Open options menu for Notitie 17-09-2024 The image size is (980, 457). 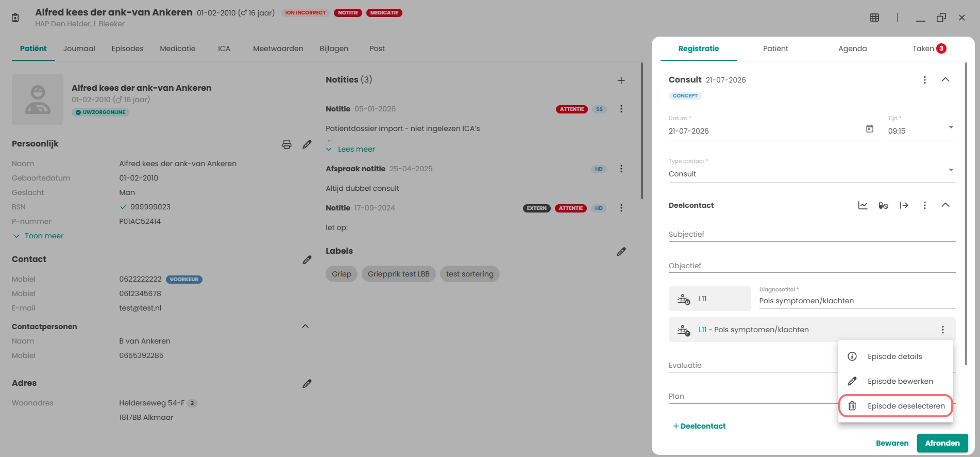point(621,208)
